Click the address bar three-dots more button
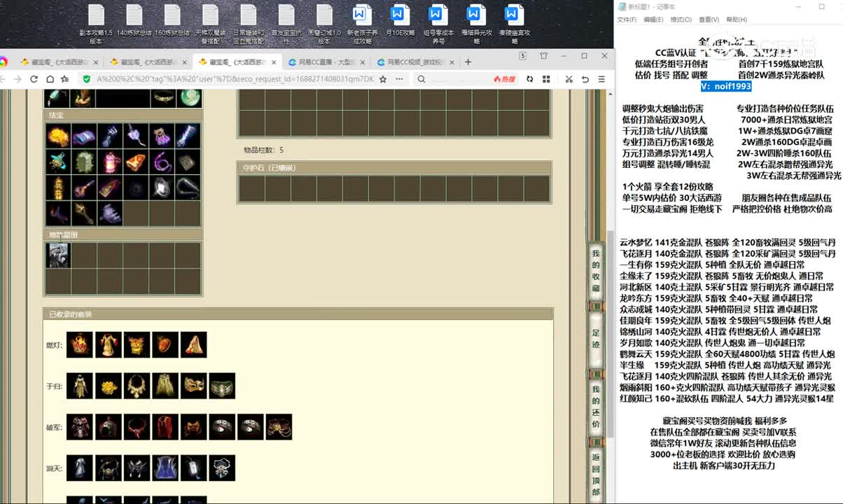The height and width of the screenshot is (504, 843). 398,79
